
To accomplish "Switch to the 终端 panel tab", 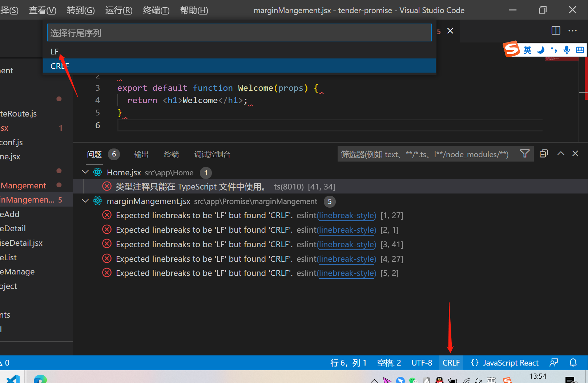I will (171, 154).
